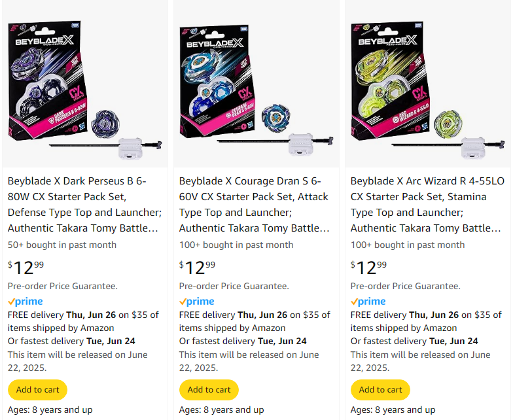Click the Prime badge under Arc Wizard
Screen dimensions: 513x420
point(368,302)
